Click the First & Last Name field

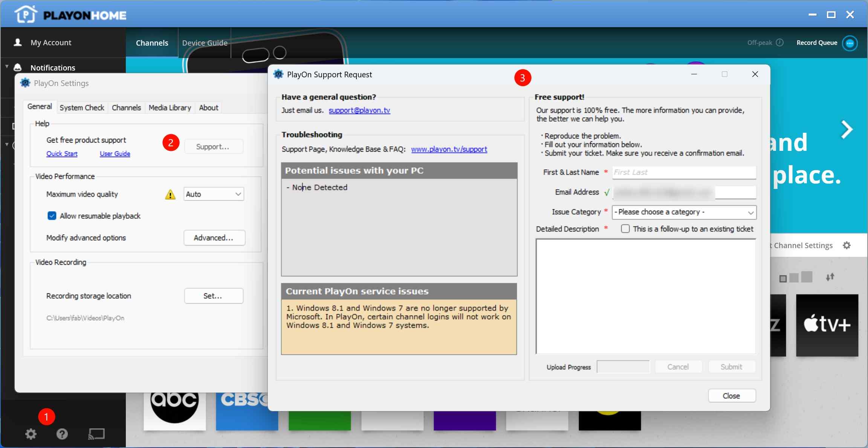click(x=683, y=172)
